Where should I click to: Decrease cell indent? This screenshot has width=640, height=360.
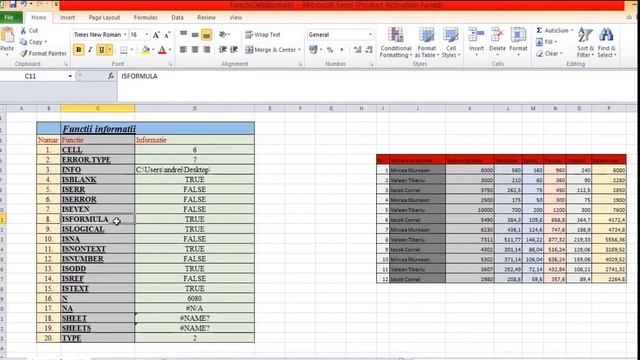click(222, 50)
